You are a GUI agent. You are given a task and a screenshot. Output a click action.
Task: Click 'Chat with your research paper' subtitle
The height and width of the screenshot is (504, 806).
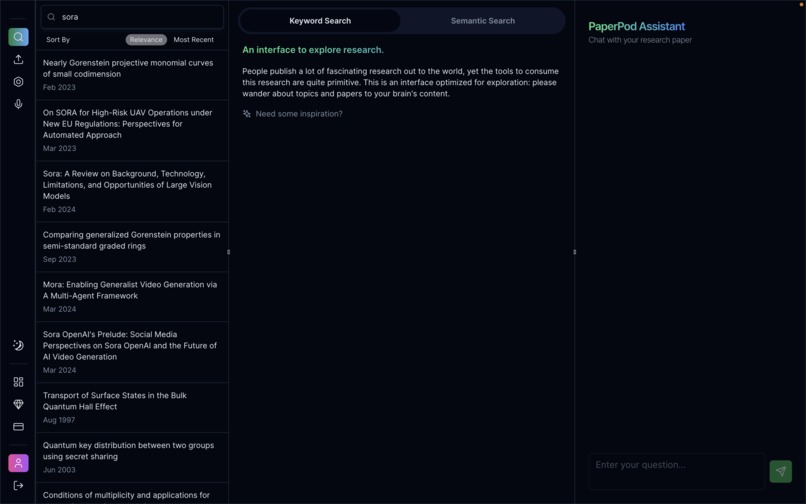[x=640, y=40]
